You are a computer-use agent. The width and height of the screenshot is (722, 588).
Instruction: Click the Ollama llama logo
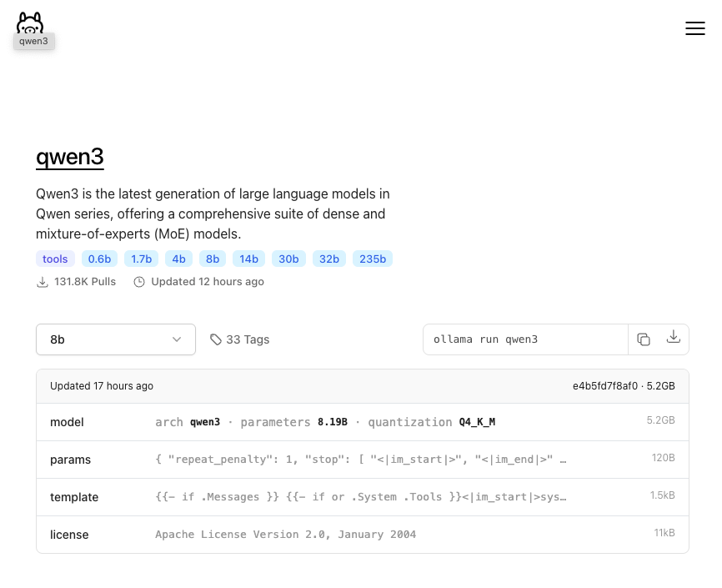click(30, 23)
